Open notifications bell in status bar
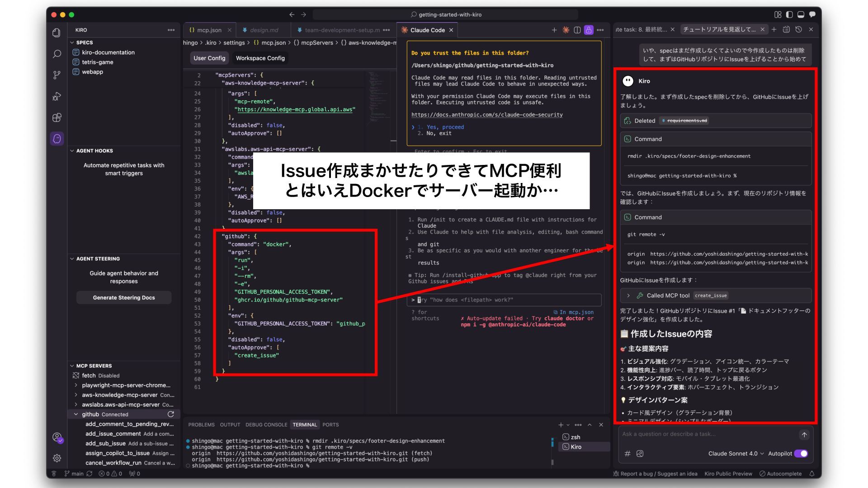Screen dimensions: 868x488 (x=812, y=474)
